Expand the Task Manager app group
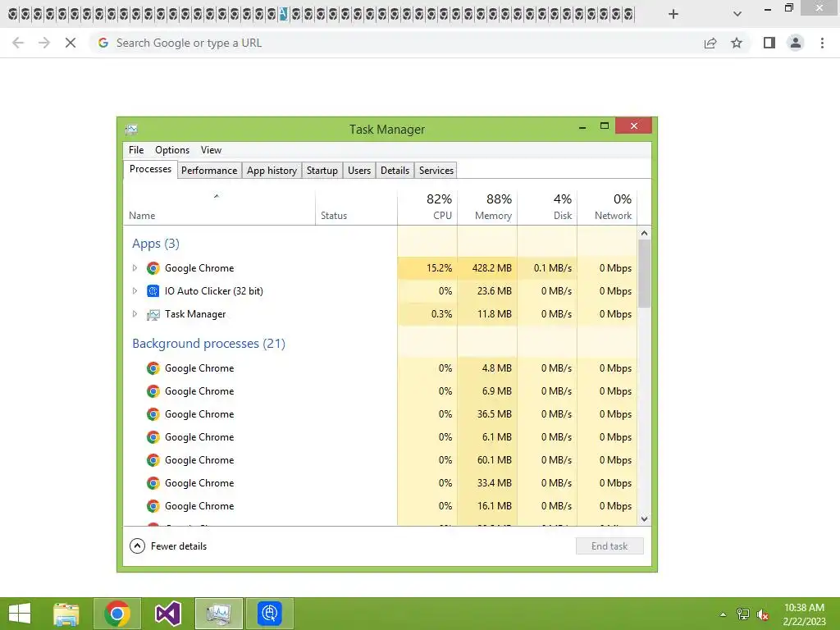Viewport: 840px width, 630px height. click(135, 314)
